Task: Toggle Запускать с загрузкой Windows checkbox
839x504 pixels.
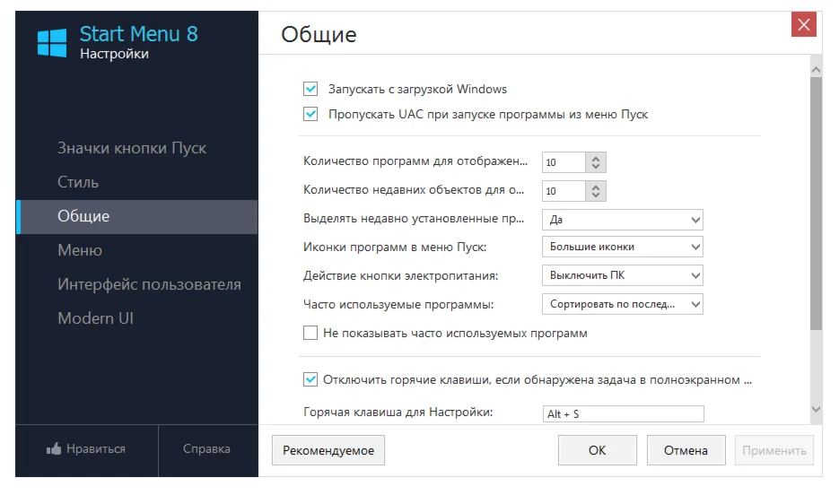Action: pyautogui.click(x=310, y=89)
